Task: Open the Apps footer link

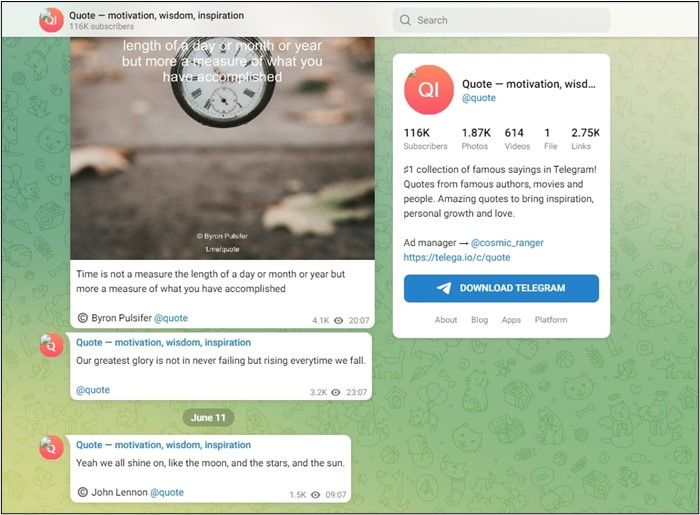Action: click(x=511, y=320)
